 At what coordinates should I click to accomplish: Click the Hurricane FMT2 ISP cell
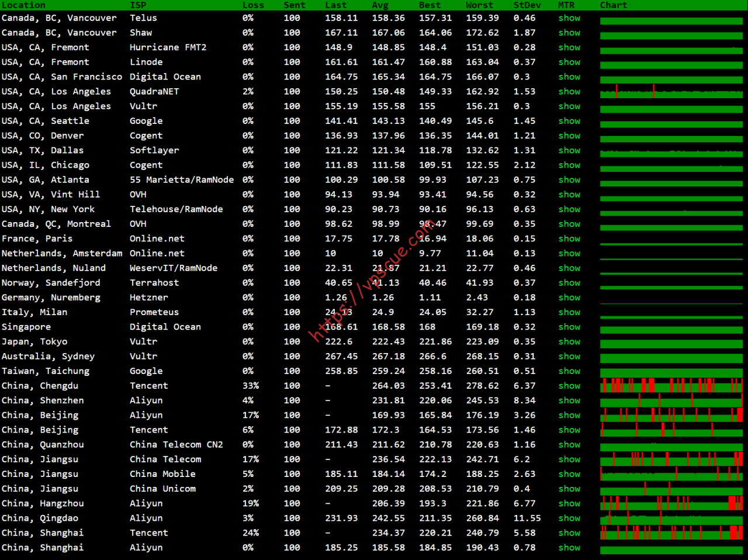[168, 47]
